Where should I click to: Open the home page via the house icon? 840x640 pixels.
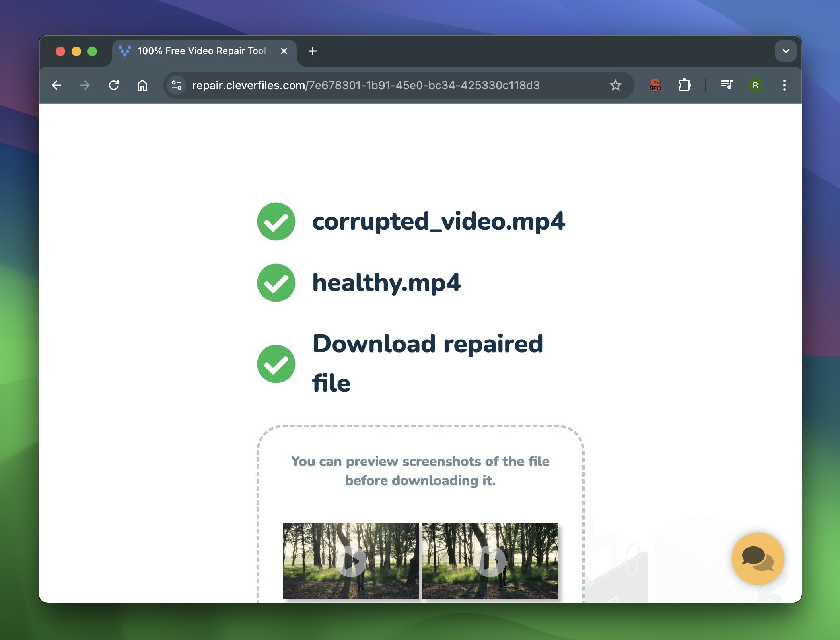click(x=142, y=85)
